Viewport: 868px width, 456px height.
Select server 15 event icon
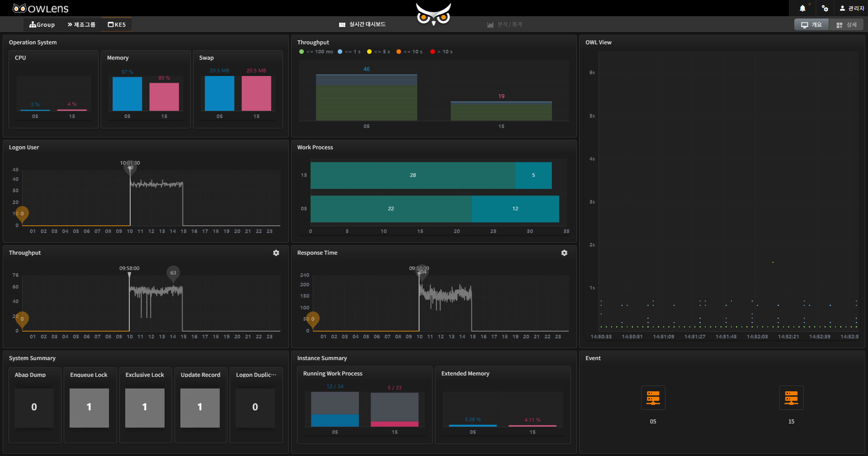(791, 398)
